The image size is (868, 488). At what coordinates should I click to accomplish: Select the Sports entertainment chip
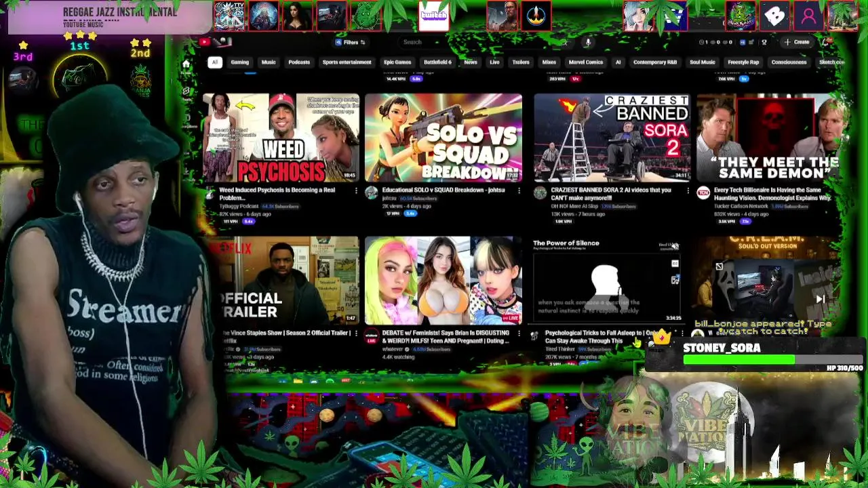pyautogui.click(x=347, y=62)
